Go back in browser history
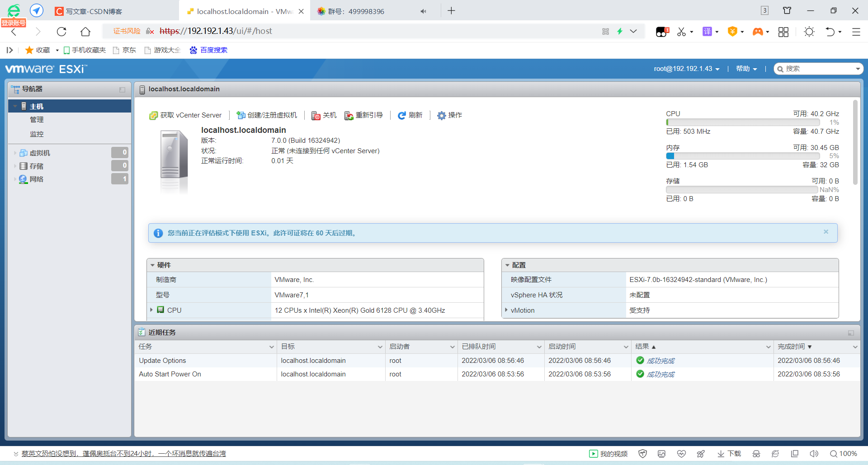Image resolution: width=868 pixels, height=465 pixels. (14, 31)
